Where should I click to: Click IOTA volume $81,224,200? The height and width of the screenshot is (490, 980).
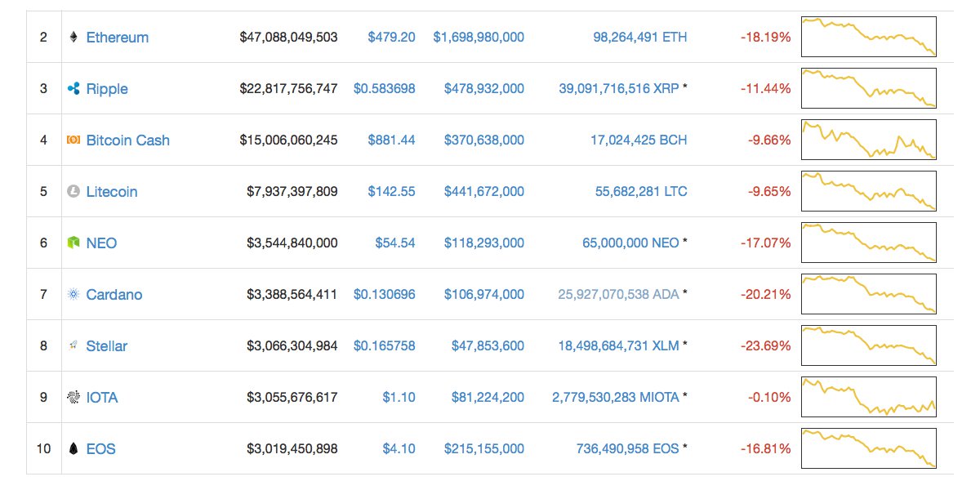click(x=488, y=397)
